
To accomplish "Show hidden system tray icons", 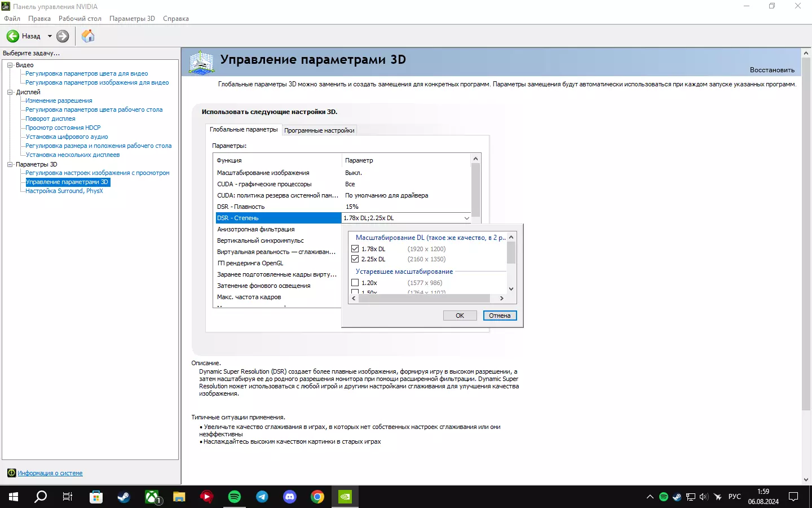I will (650, 497).
